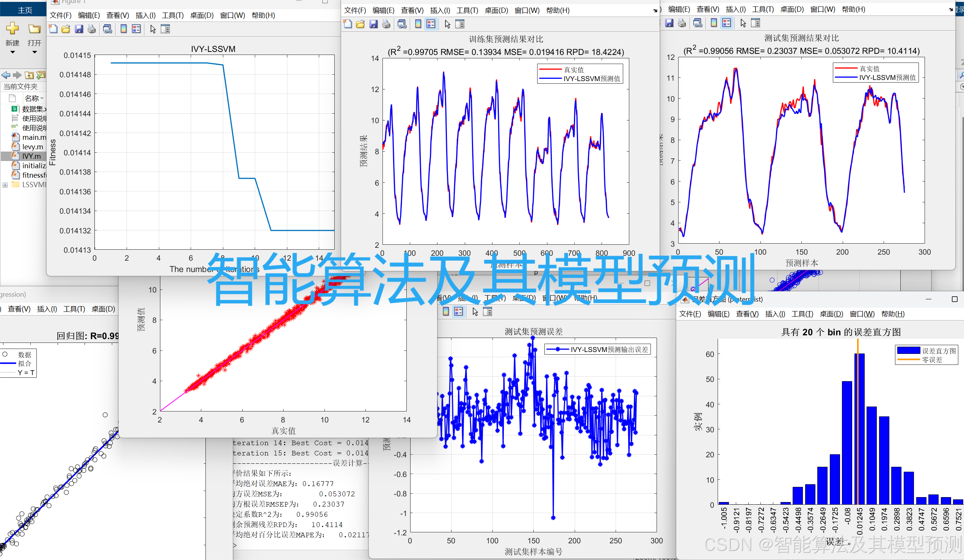The height and width of the screenshot is (560, 964).
Task: Toggle Insert Colorbar in IVY-LSSVM fitness window
Action: [x=124, y=29]
